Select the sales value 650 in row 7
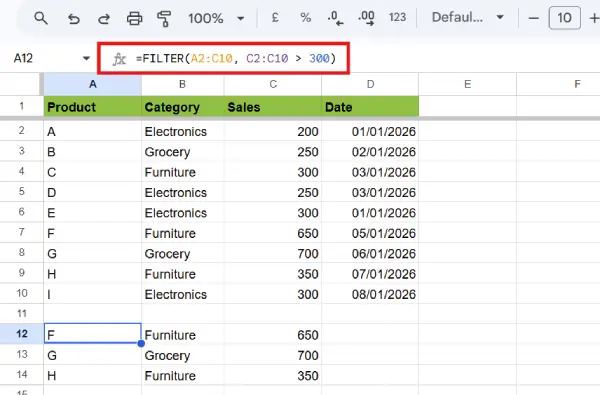 pos(273,233)
